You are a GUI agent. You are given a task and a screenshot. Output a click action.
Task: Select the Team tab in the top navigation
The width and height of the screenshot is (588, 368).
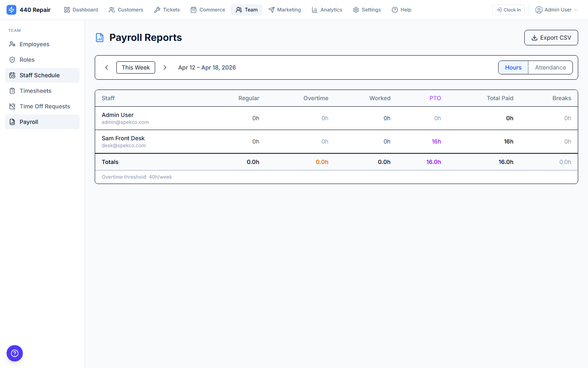pos(247,9)
